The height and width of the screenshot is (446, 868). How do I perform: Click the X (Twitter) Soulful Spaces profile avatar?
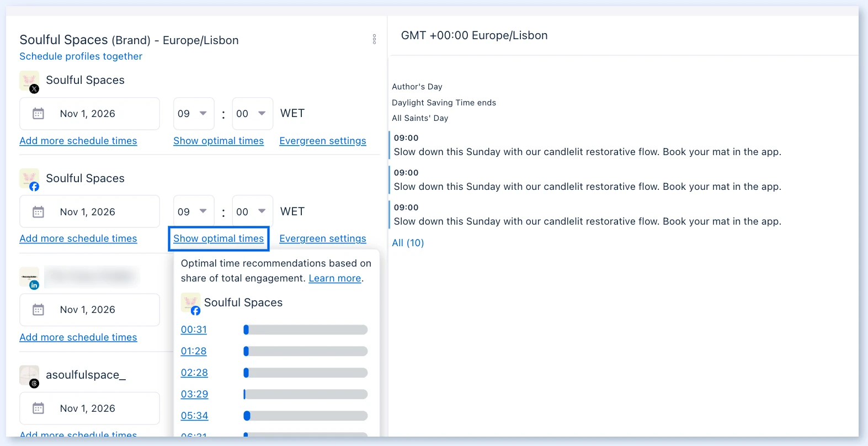pyautogui.click(x=29, y=81)
